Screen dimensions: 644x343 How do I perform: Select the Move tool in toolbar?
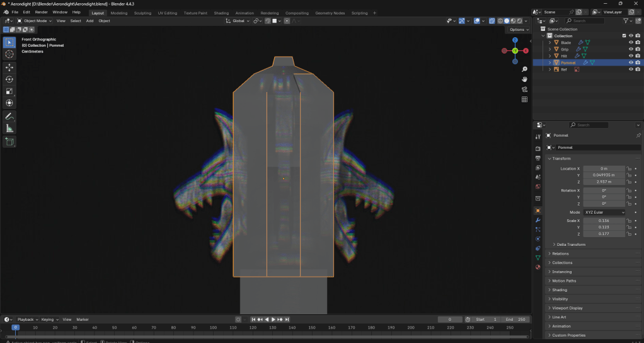[x=9, y=67]
